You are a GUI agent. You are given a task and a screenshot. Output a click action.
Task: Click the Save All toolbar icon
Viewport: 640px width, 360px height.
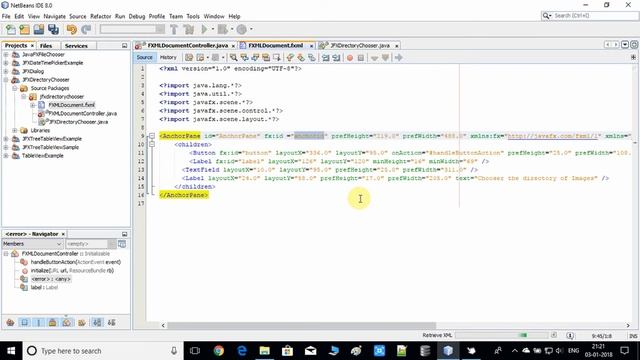53,29
